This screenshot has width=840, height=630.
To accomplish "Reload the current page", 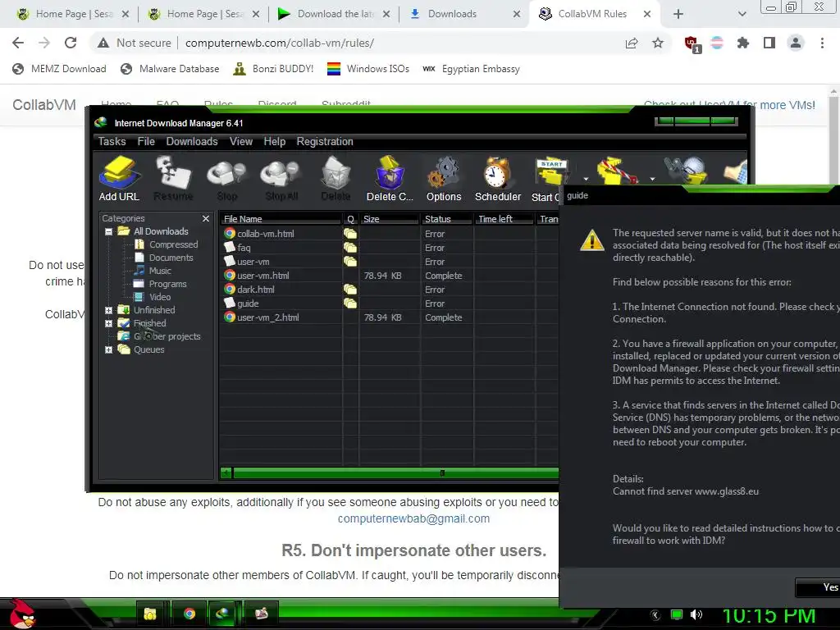I will tap(71, 43).
